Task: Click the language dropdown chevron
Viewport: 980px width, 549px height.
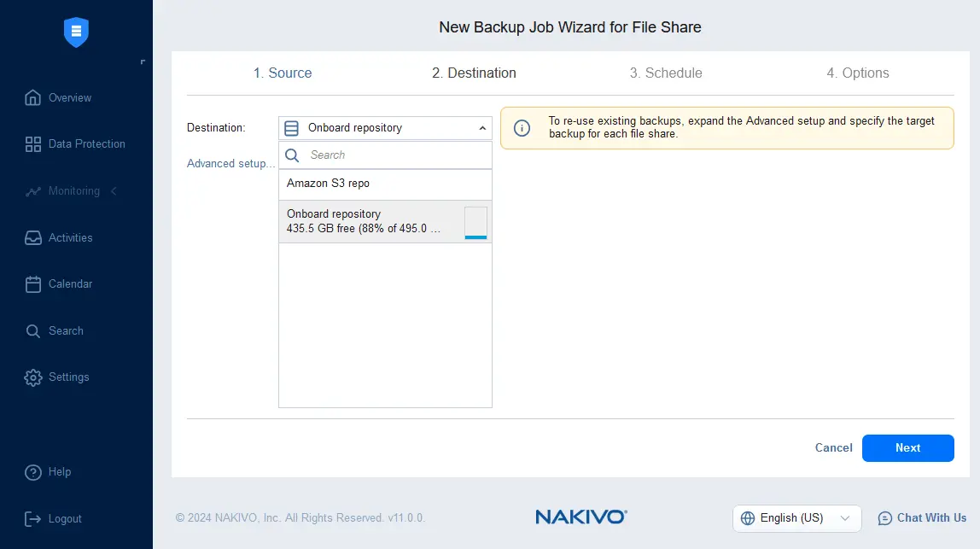Action: (x=845, y=518)
